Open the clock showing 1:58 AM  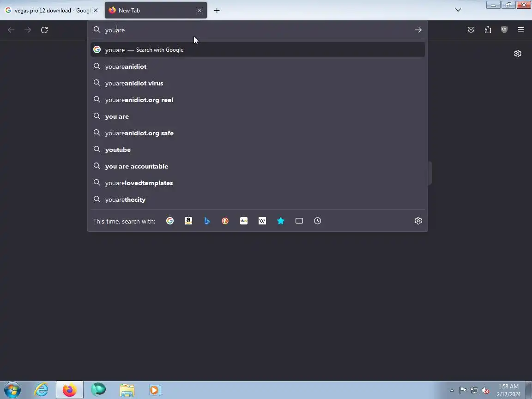(508, 390)
